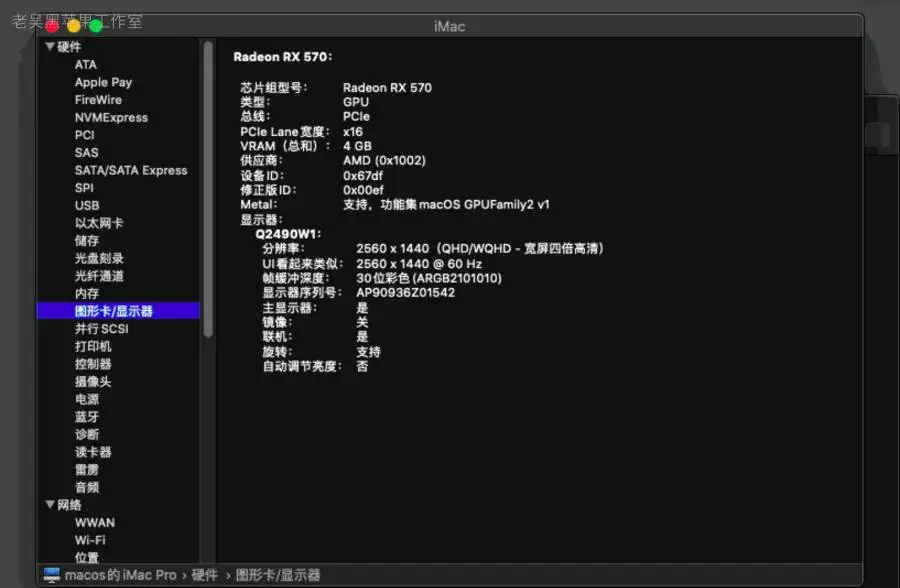The width and height of the screenshot is (900, 588).
Task: Select 以太网卡 in the sidebar
Action: [99, 223]
